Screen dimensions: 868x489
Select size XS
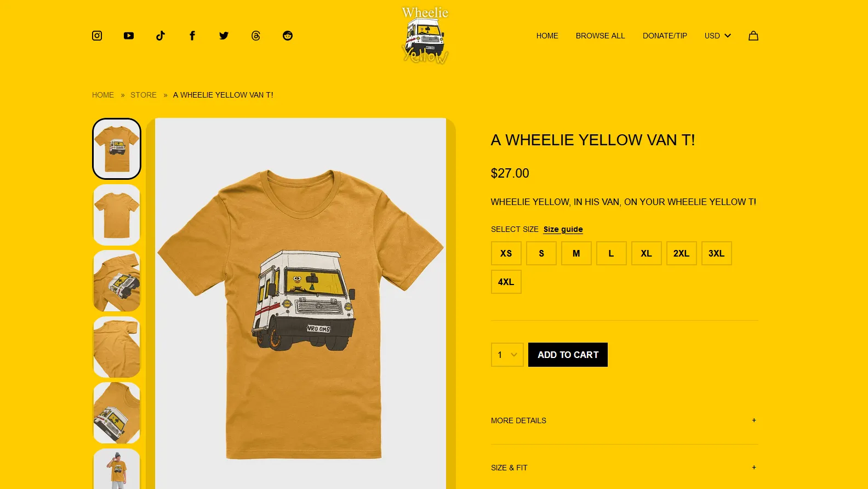506,253
